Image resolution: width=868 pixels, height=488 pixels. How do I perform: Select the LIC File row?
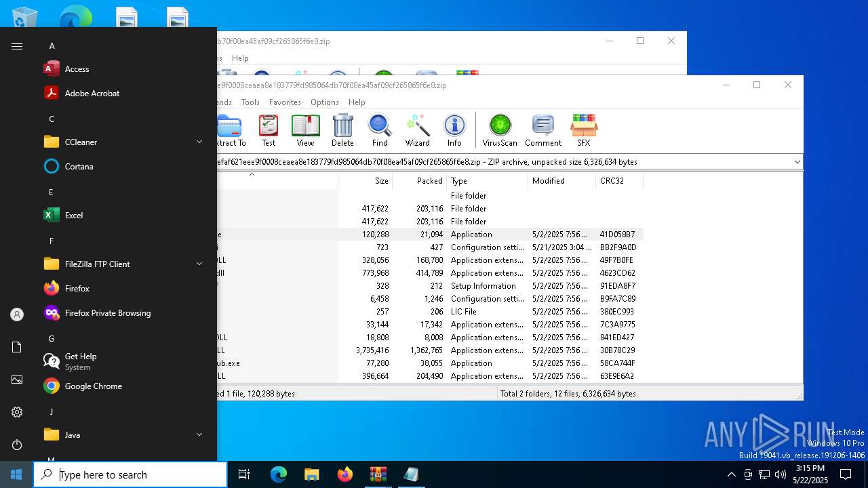(x=430, y=312)
